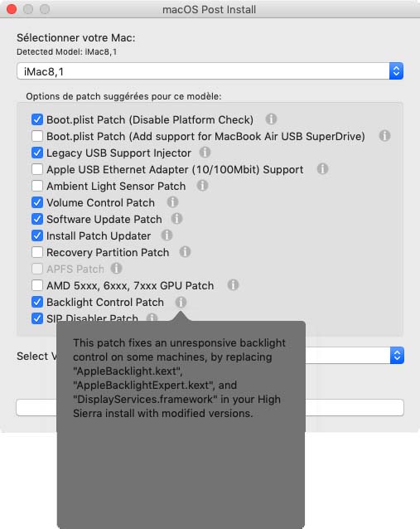This screenshot has width=420, height=529.
Task: View info for Legacy USB Support Injector
Action: [205, 153]
